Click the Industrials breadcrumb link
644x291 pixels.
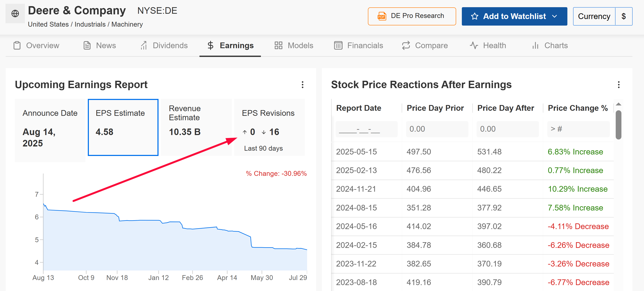[90, 24]
